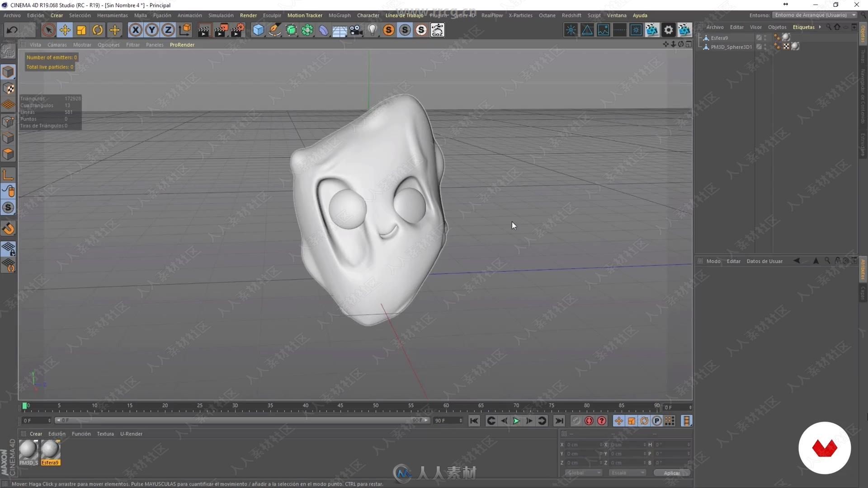Click the search magnifier in Object Manager
Viewport: 868px width, 488px height.
[829, 27]
